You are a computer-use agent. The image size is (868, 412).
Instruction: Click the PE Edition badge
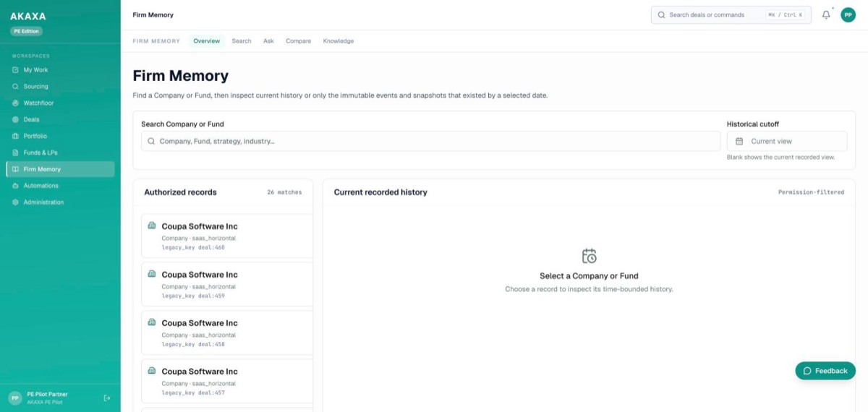point(26,31)
